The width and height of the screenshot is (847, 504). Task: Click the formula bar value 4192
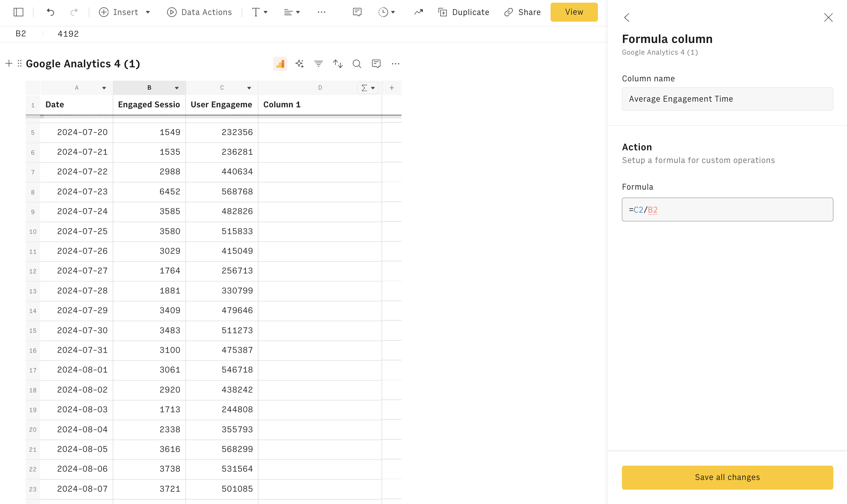click(x=68, y=34)
